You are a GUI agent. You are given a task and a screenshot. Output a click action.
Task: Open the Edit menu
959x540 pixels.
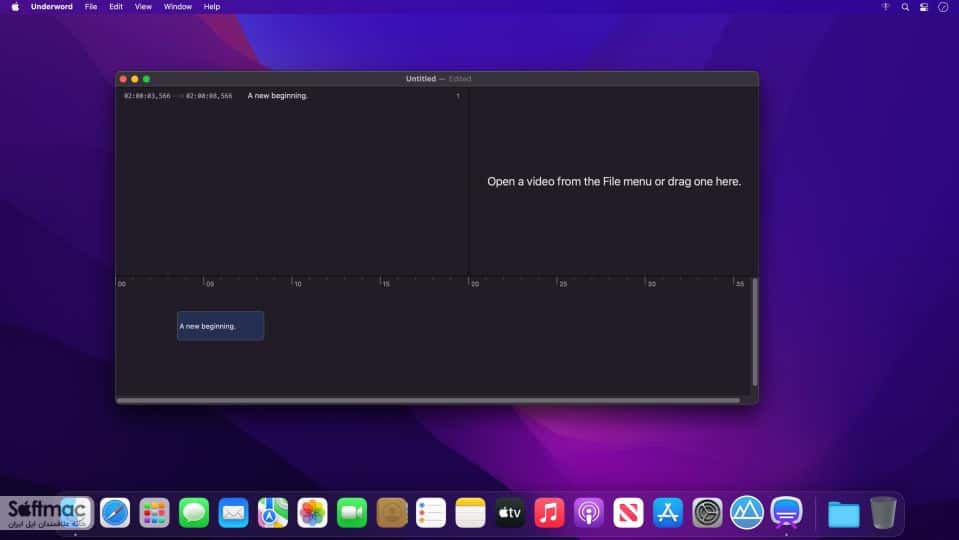(x=116, y=7)
